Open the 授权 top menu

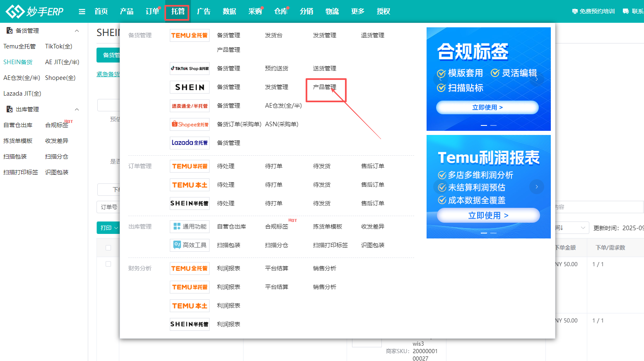(384, 12)
